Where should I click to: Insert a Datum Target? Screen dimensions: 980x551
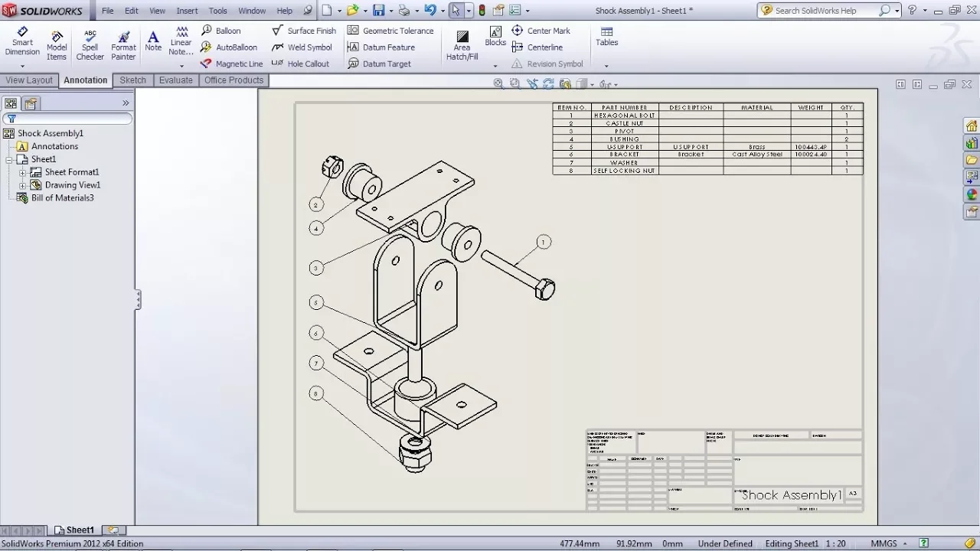tap(379, 64)
